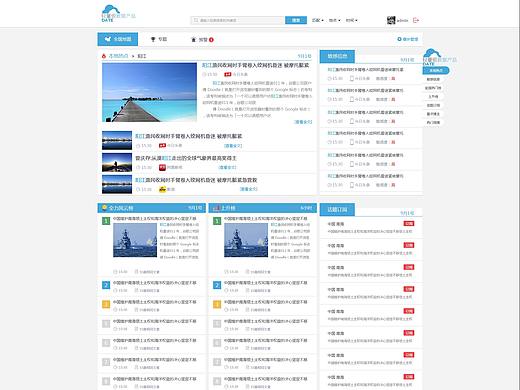This screenshot has width=520, height=390.
Task: Click the blue rank 2 badge in the bar-chart ranking panel
Action: click(x=217, y=285)
